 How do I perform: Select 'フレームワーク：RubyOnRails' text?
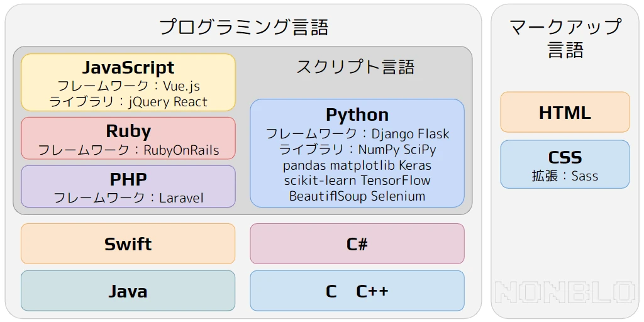(128, 150)
